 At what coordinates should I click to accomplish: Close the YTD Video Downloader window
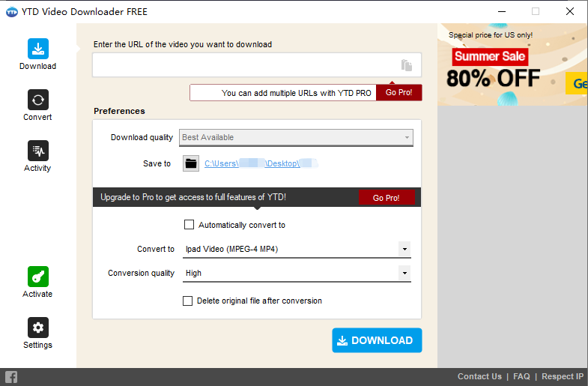coord(570,12)
